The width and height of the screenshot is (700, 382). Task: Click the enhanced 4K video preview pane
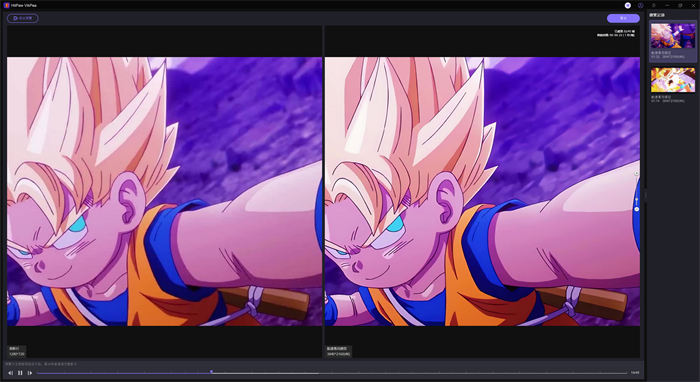click(482, 191)
